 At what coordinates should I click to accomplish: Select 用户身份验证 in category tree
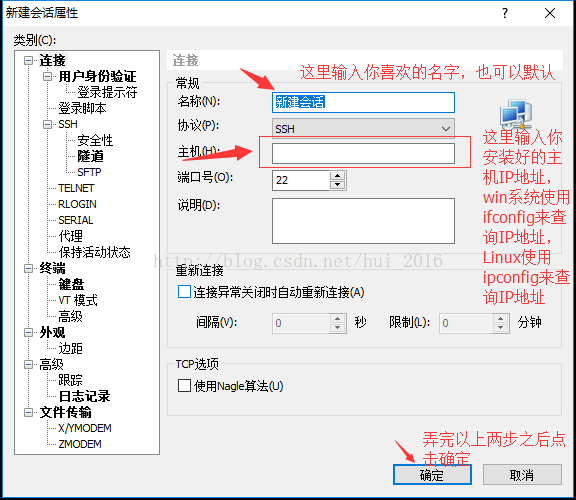tap(97, 76)
